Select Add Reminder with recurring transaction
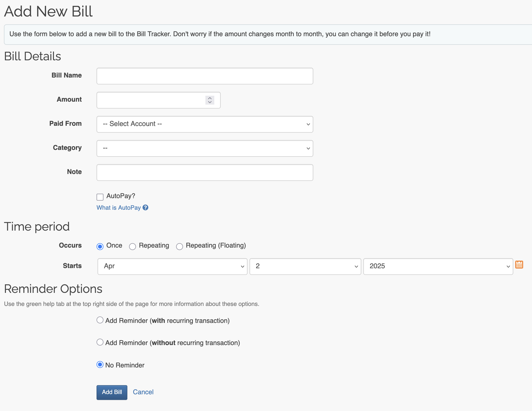532x411 pixels. point(100,320)
